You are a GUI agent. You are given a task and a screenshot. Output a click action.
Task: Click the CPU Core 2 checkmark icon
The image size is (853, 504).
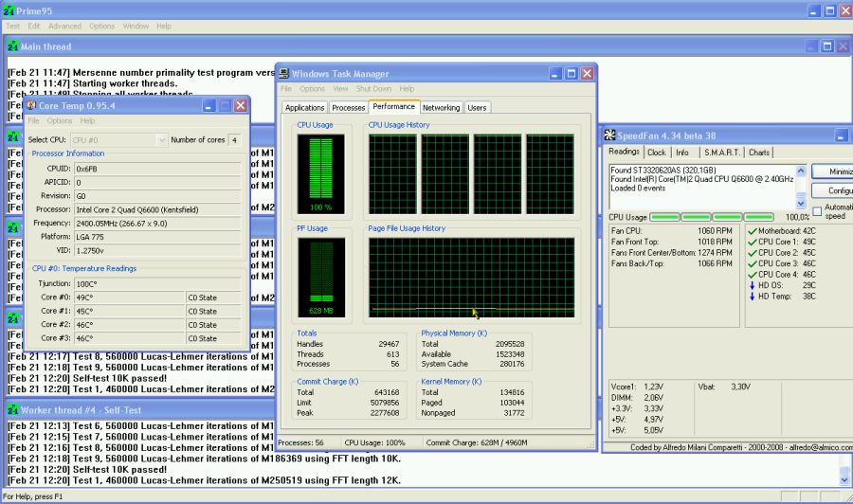753,253
